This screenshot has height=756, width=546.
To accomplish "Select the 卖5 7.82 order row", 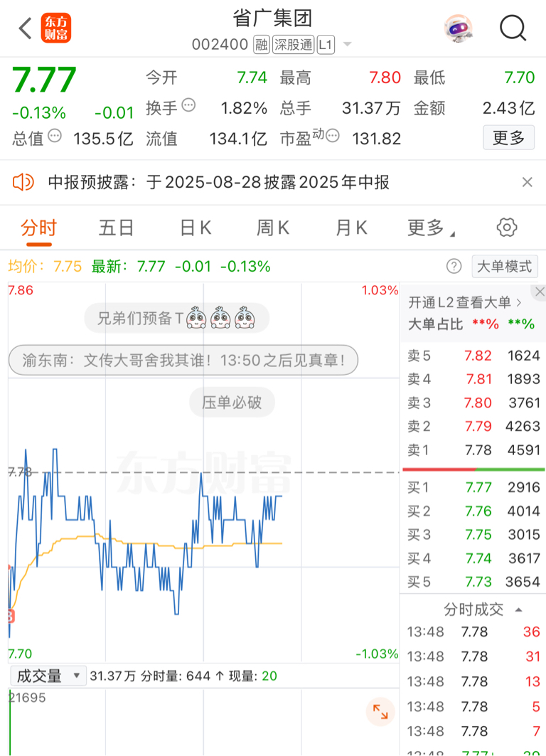I will [x=473, y=356].
